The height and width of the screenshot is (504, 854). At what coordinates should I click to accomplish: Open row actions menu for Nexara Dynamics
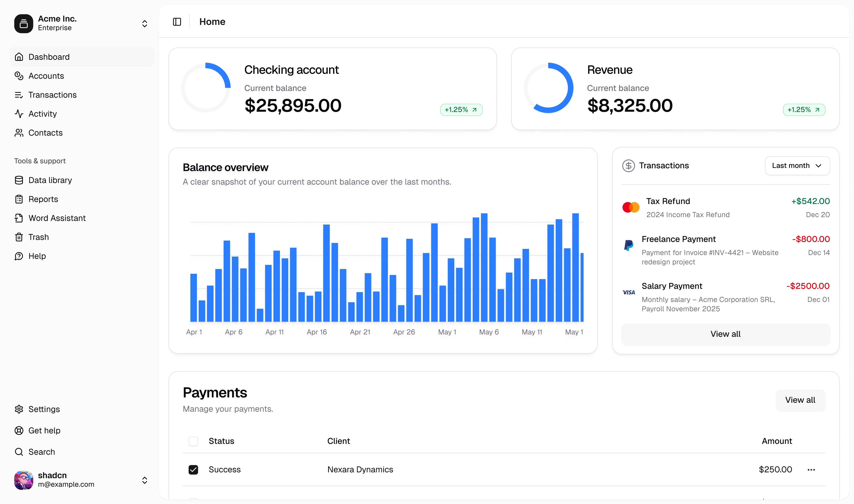[x=811, y=470]
